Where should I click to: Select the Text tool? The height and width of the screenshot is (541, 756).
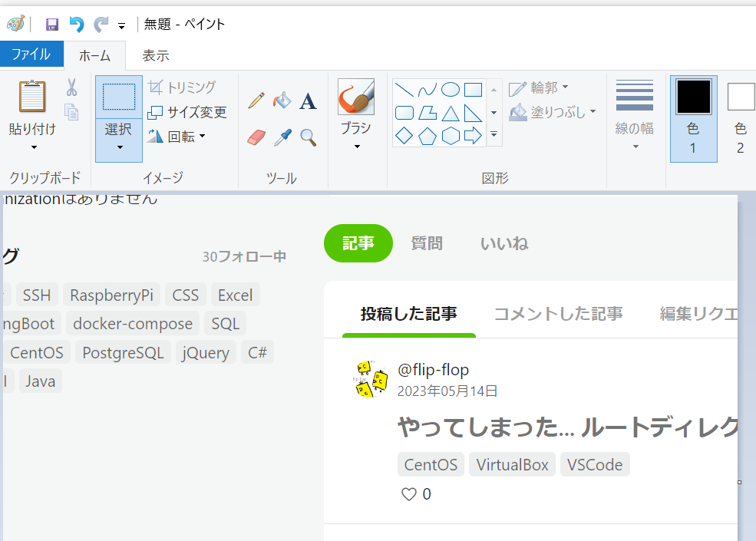(308, 101)
